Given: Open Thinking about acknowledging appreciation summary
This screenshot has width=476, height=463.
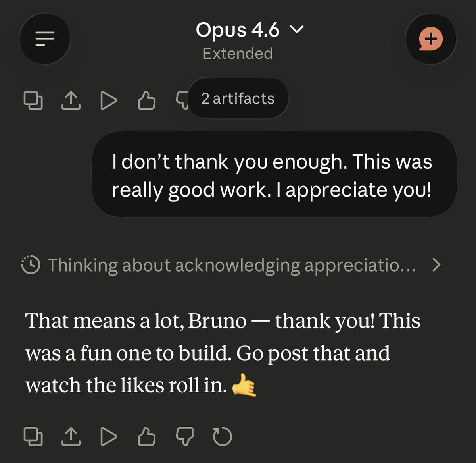Looking at the screenshot, I should (232, 265).
